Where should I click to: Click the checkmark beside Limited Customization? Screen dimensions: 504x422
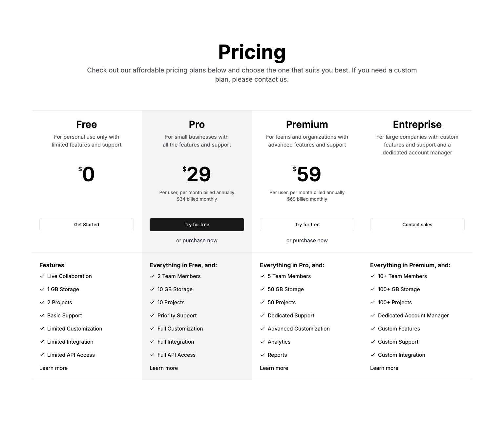click(42, 329)
